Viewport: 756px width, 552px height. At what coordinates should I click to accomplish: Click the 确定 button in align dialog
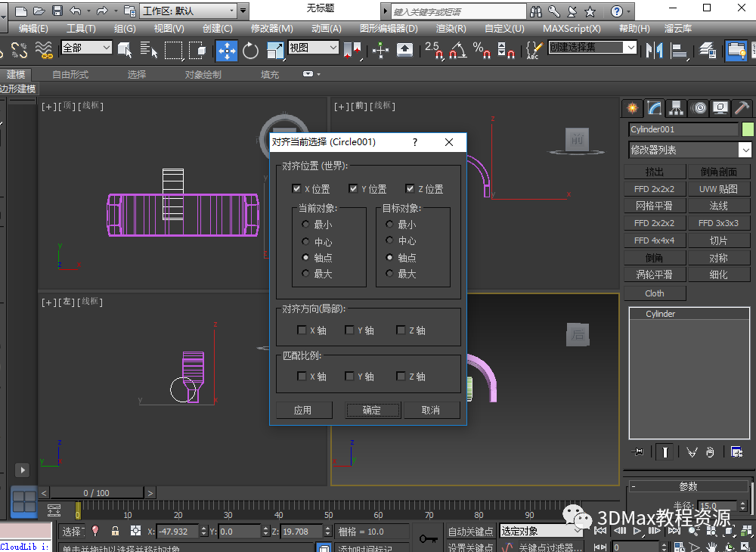click(371, 410)
